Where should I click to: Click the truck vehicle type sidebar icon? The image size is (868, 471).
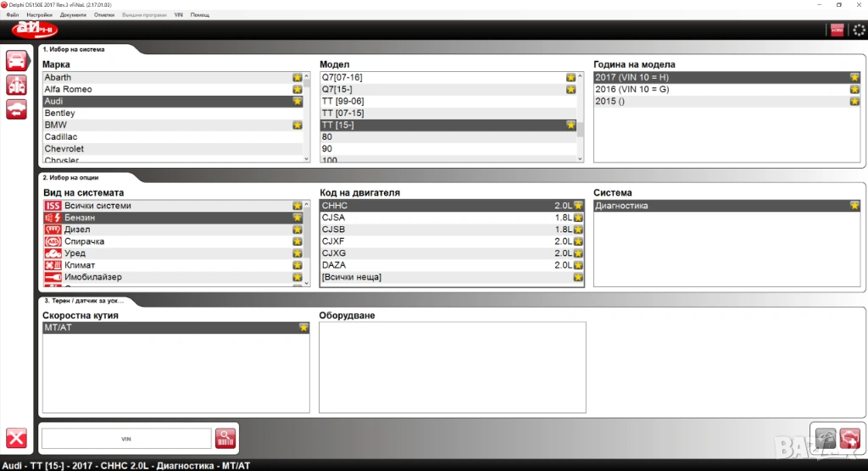16,85
